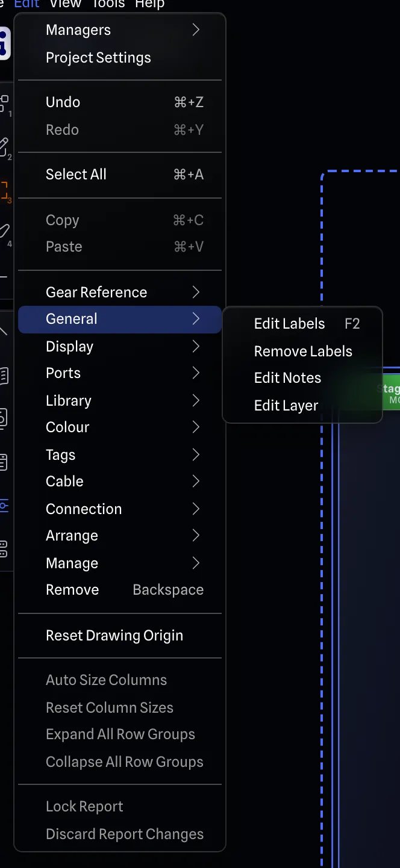This screenshot has width=400, height=868.
Task: Open the camera icon panel in sidebar
Action: pyautogui.click(x=3, y=418)
